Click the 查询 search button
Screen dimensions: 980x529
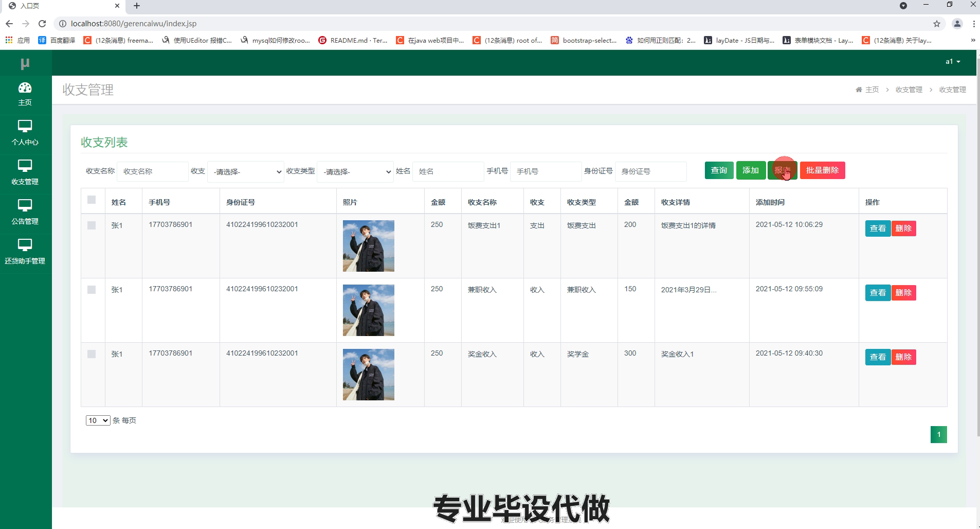(x=719, y=170)
